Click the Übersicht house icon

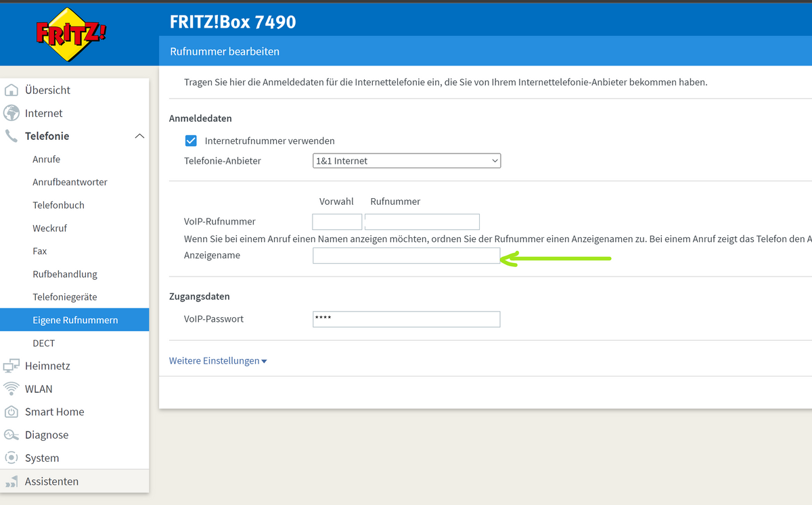(x=12, y=90)
